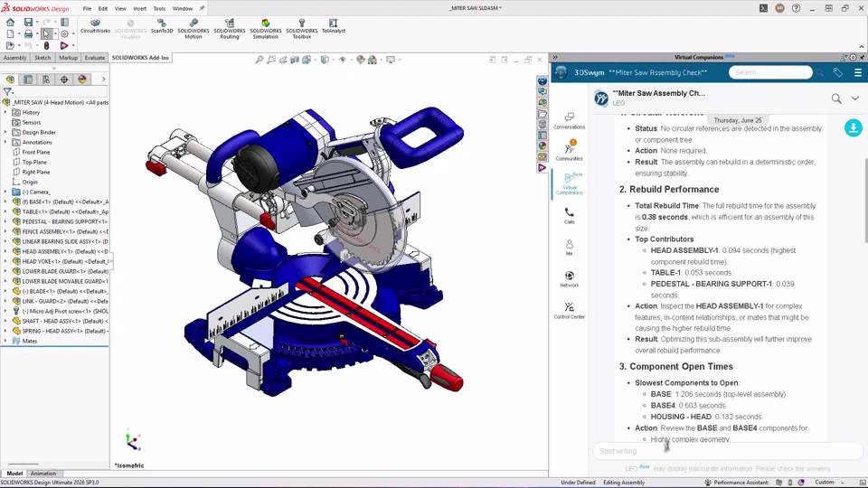This screenshot has height=488, width=868.
Task: Open conversation header chevron dropdown
Action: 855,99
